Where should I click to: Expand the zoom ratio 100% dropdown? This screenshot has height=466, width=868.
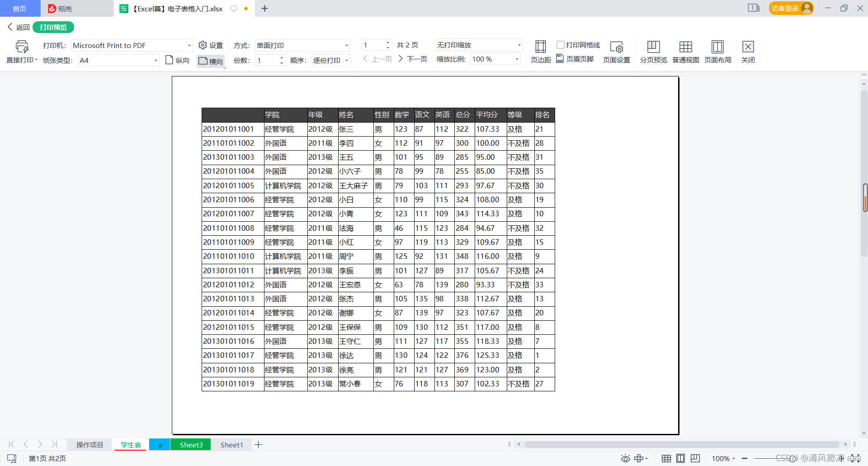517,59
